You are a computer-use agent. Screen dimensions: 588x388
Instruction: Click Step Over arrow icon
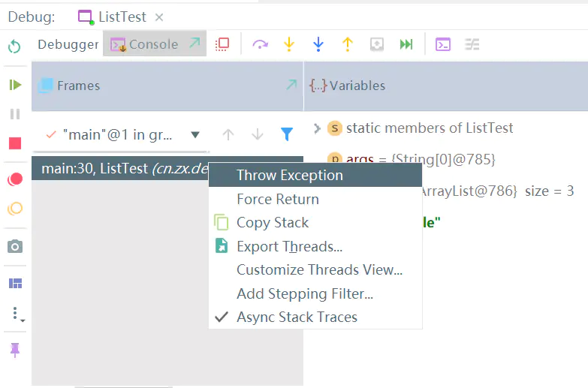click(x=261, y=44)
